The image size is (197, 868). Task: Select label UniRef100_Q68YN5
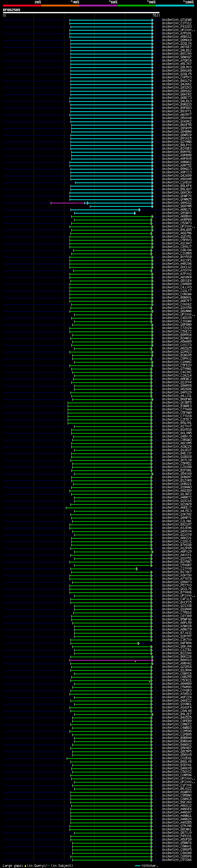(x=177, y=206)
